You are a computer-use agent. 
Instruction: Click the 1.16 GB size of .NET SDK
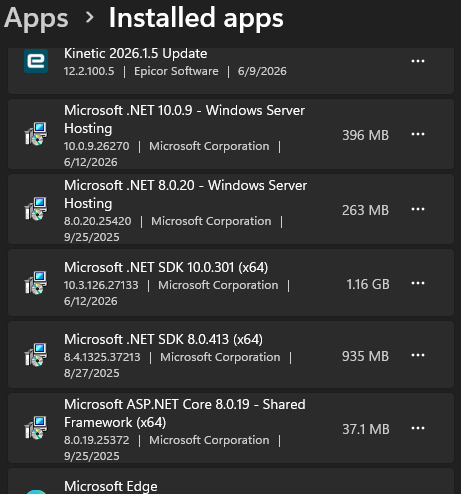(x=368, y=284)
